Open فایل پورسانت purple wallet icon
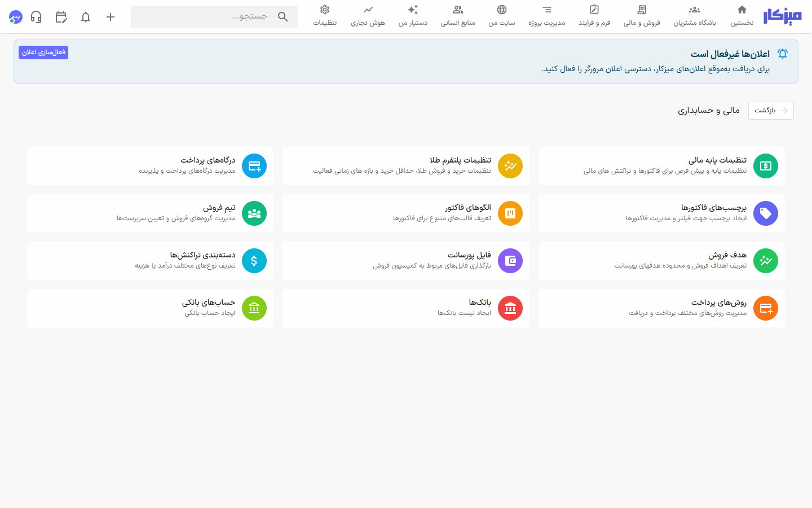Screen dimensions: 812x508 pos(510,261)
